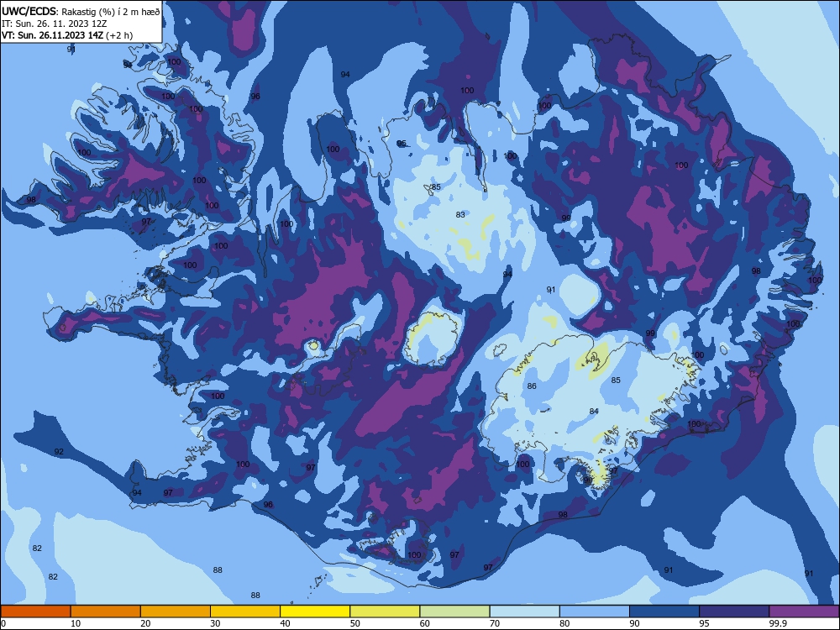
Task: Click the orange 10–20 legend swatch
Action: coord(106,612)
